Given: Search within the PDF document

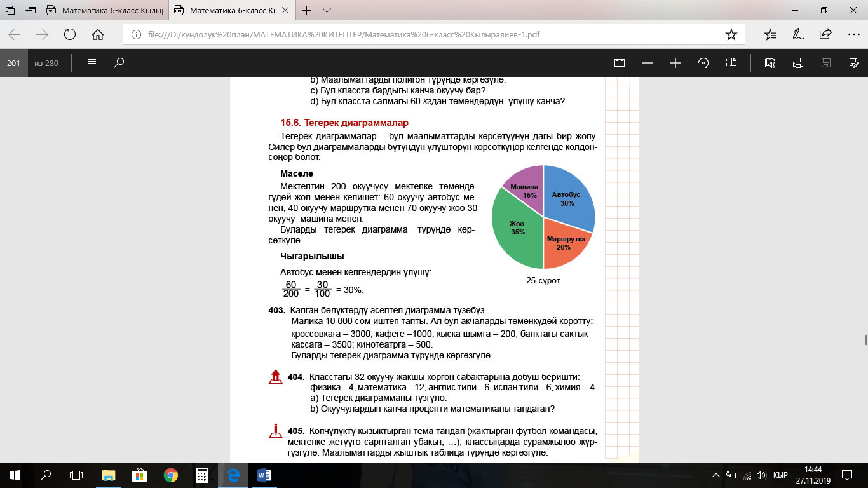Looking at the screenshot, I should (119, 63).
